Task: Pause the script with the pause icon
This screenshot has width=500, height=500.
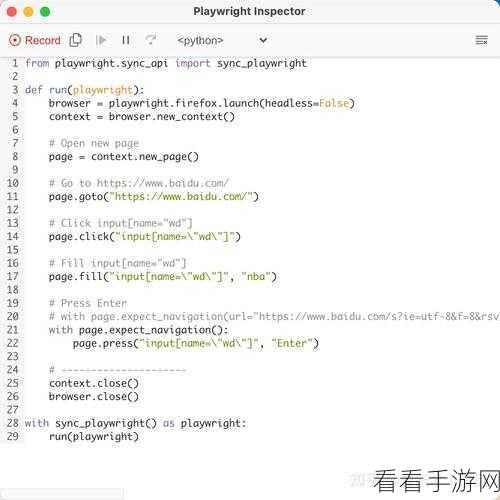Action: click(126, 40)
